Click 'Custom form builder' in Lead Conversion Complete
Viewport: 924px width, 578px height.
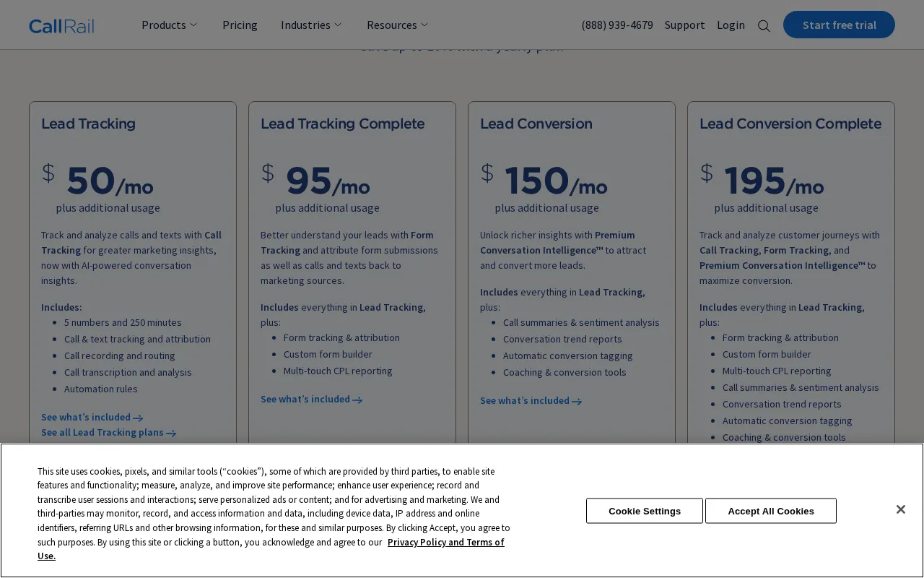coord(767,354)
